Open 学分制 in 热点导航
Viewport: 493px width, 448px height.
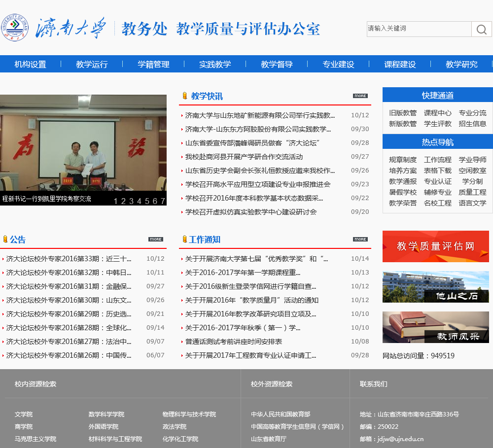(473, 181)
